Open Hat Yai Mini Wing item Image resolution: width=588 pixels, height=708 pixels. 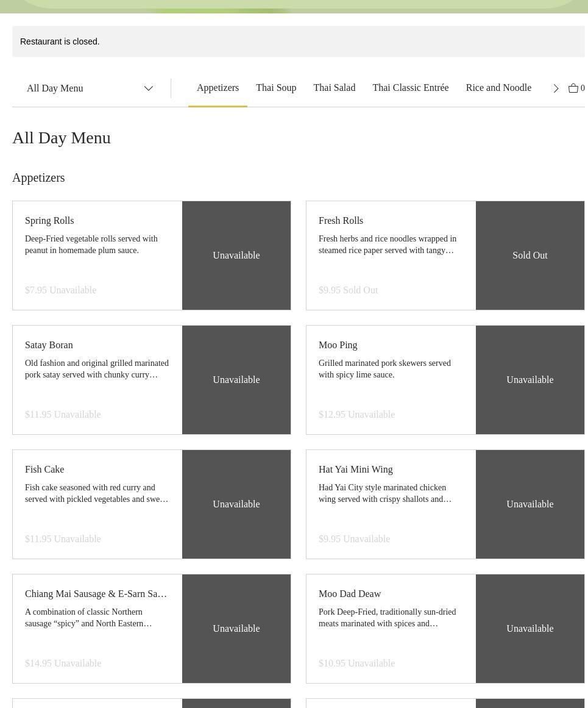tap(355, 470)
